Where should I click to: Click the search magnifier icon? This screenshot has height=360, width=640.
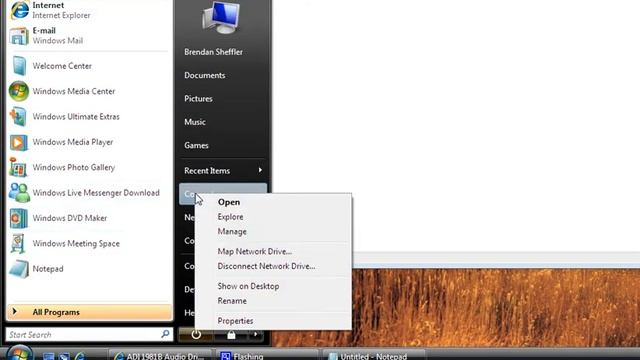pyautogui.click(x=165, y=334)
